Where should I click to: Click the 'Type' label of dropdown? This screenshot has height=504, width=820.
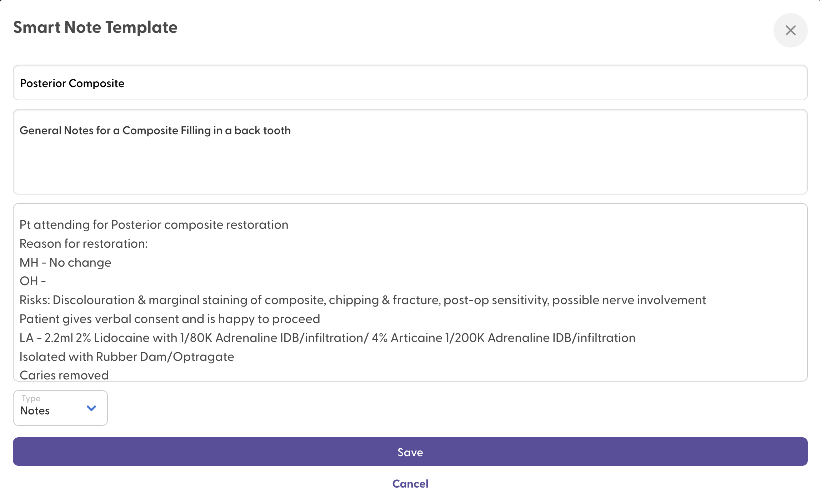(31, 398)
